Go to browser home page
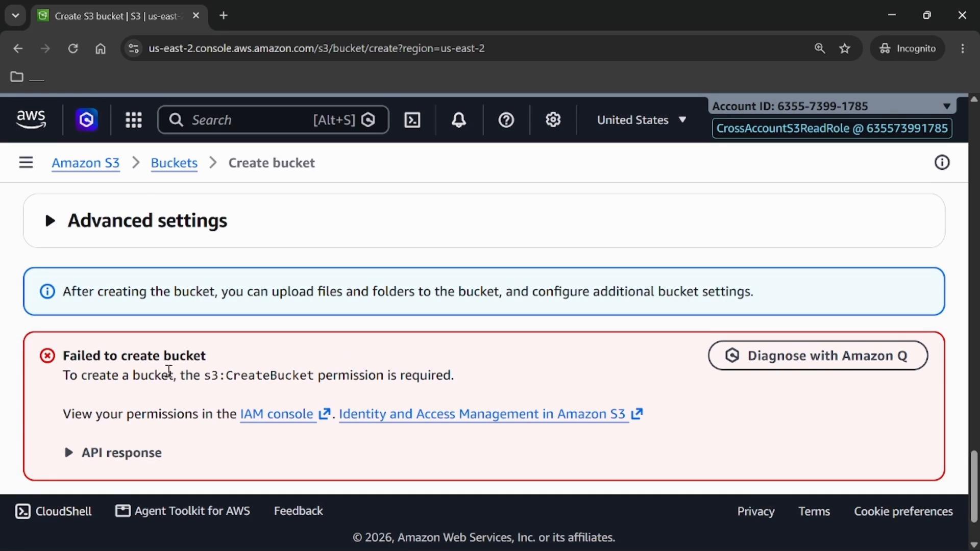 [101, 48]
